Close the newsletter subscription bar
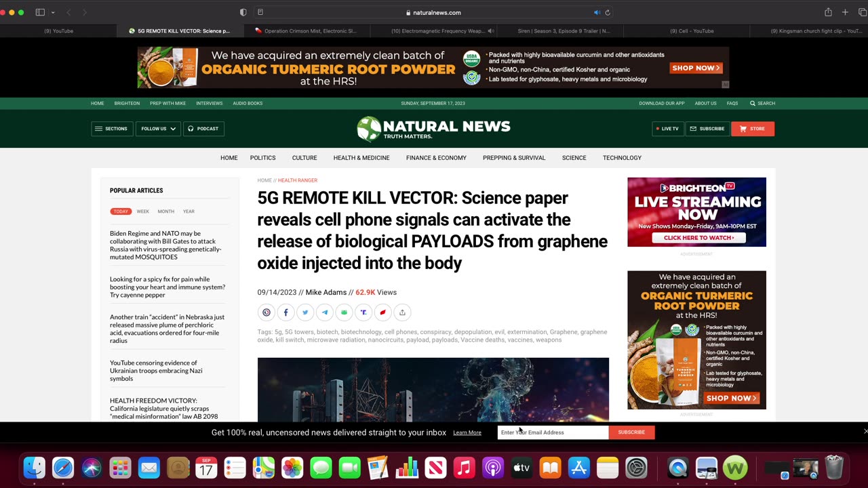 tap(865, 431)
